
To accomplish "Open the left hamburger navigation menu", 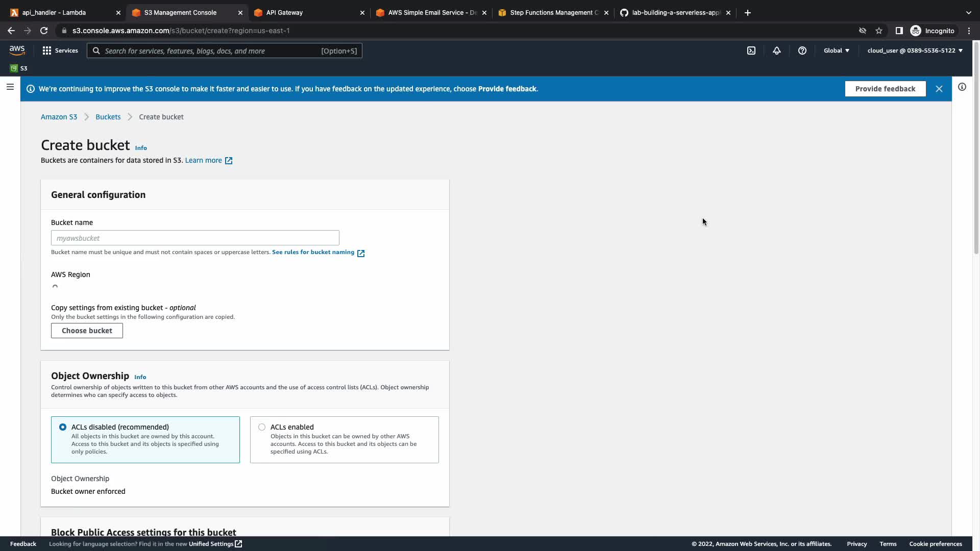I will click(10, 87).
